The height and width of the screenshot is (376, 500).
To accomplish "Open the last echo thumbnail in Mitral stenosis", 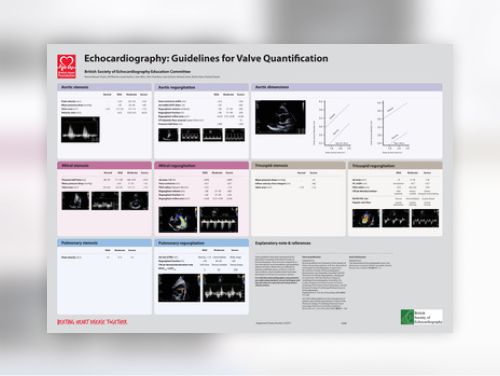I will (135, 201).
